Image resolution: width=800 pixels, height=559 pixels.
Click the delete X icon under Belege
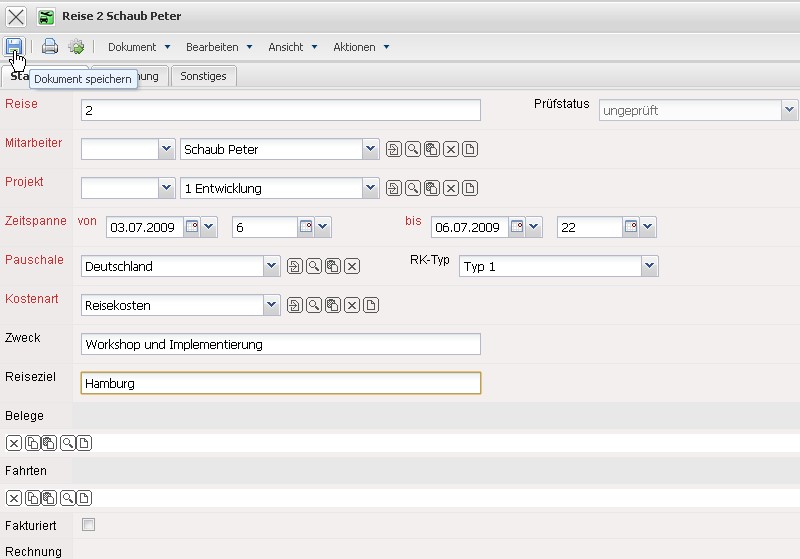coord(14,443)
